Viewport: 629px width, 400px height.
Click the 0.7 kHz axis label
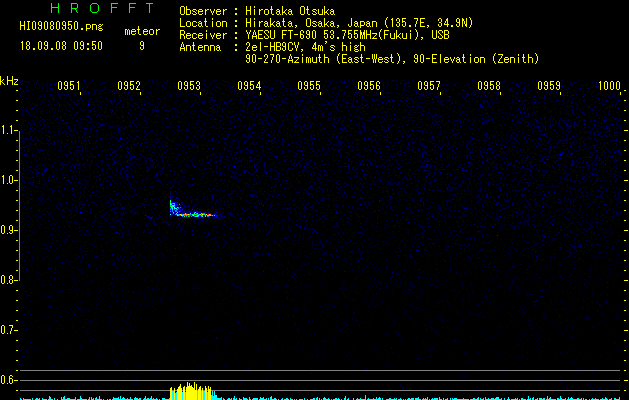pyautogui.click(x=8, y=330)
